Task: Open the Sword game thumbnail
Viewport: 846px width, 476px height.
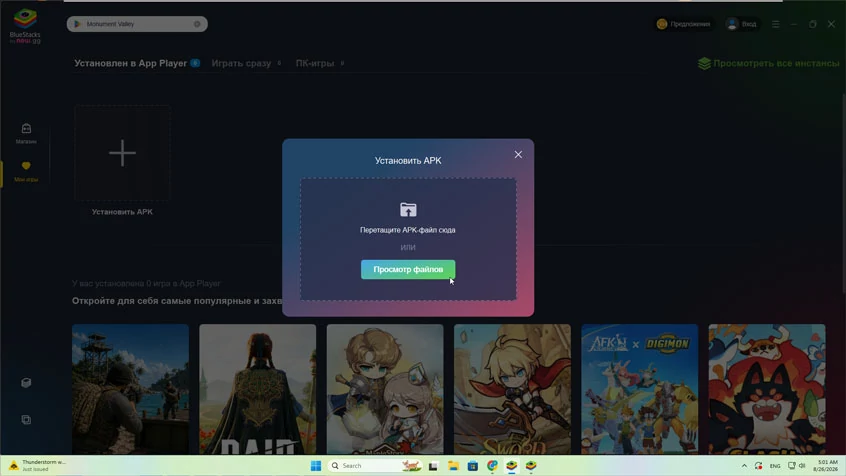Action: [x=512, y=389]
